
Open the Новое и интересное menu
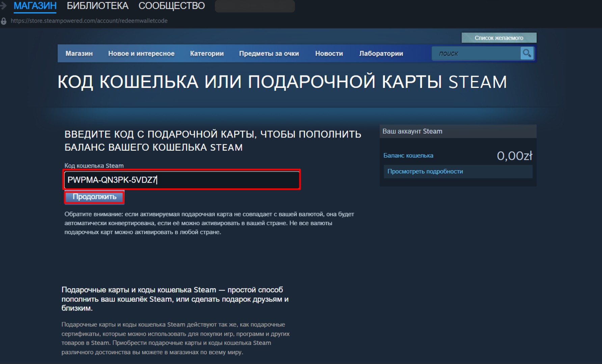coord(141,54)
